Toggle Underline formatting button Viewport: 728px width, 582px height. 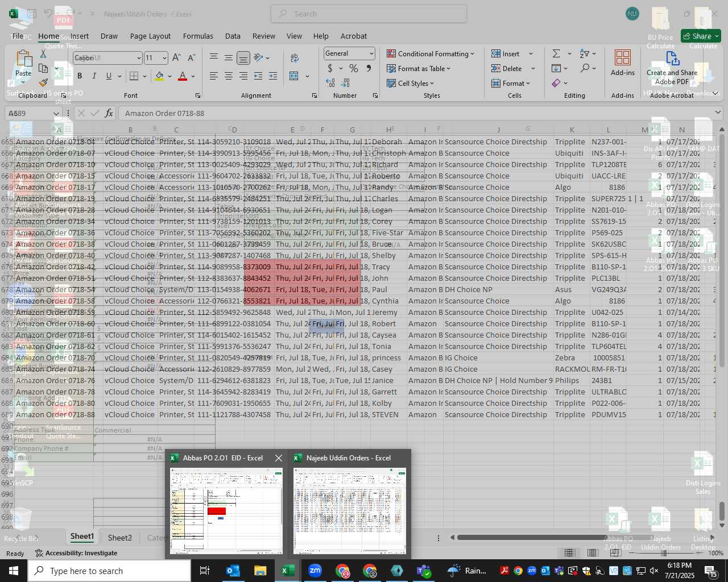[109, 76]
